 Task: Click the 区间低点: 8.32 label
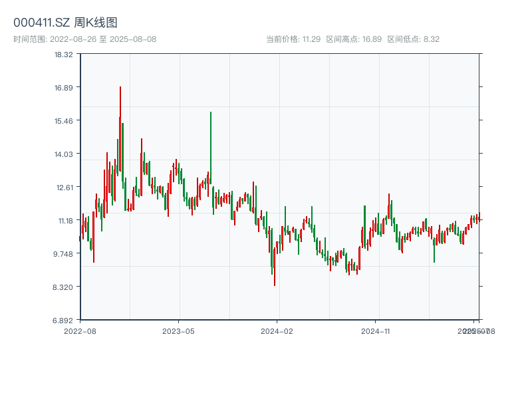(x=413, y=39)
